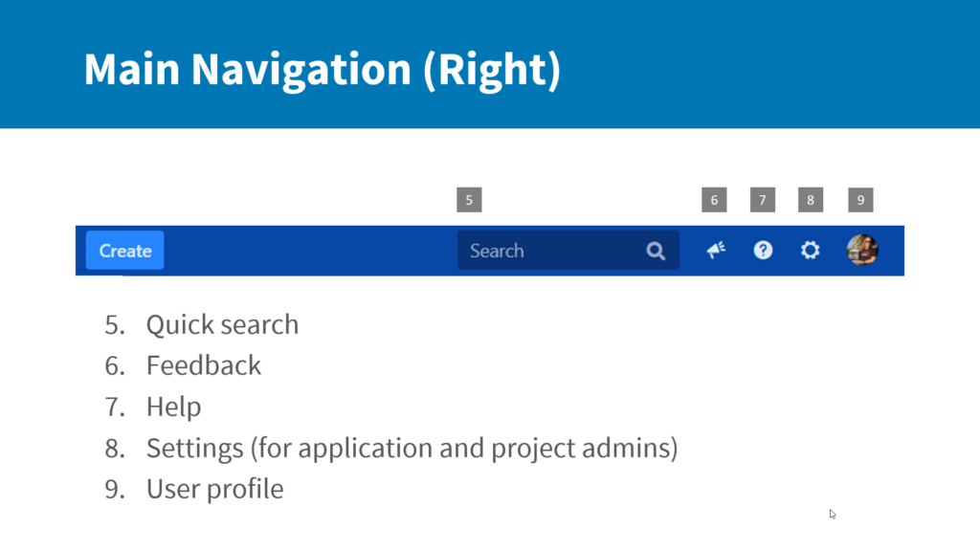This screenshot has width=980, height=551.
Task: Click the "Main Navigation (Right)" slide title
Action: tap(323, 69)
